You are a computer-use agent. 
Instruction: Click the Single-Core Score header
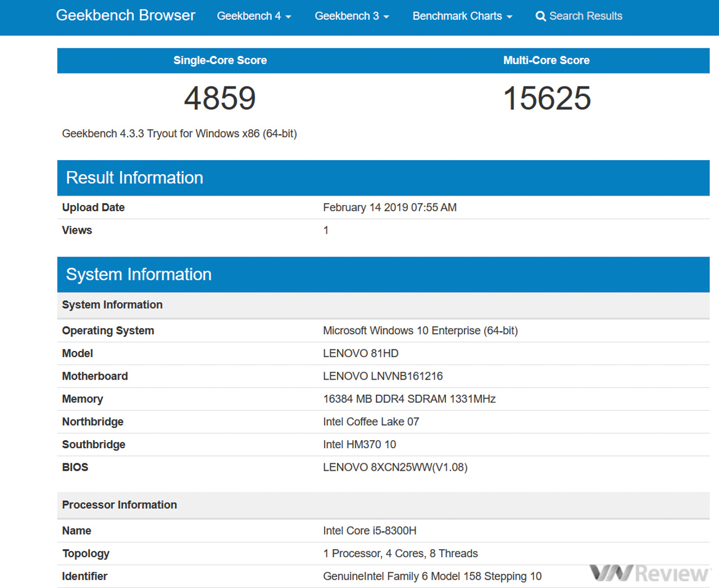(220, 60)
